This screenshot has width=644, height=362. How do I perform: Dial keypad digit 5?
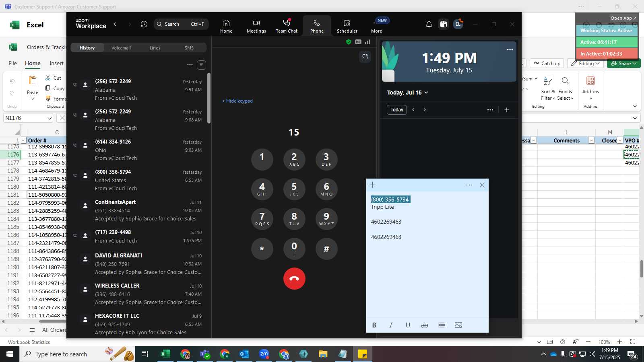tap(294, 189)
